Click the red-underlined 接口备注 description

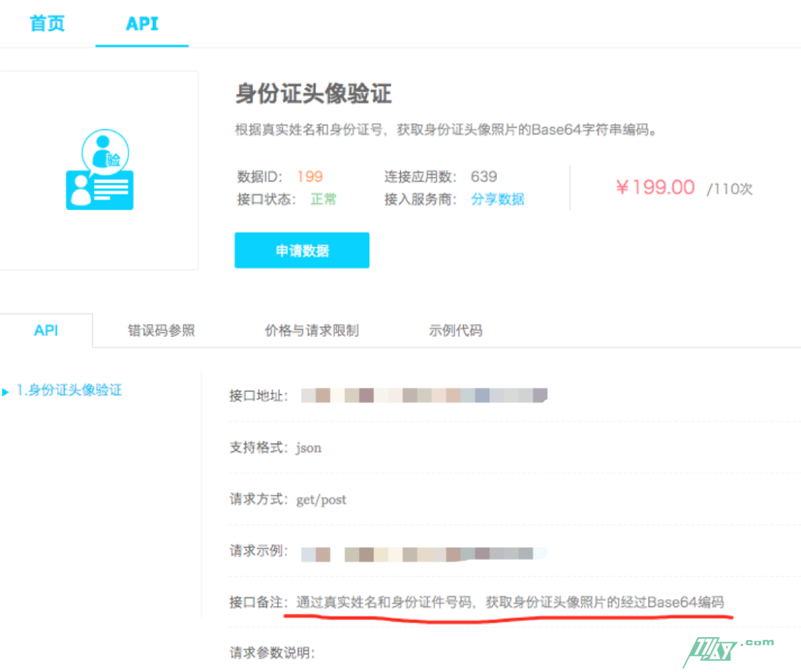pyautogui.click(x=512, y=602)
